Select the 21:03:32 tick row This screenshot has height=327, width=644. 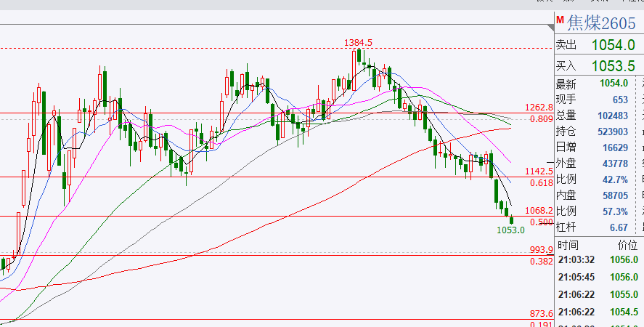coord(598,259)
